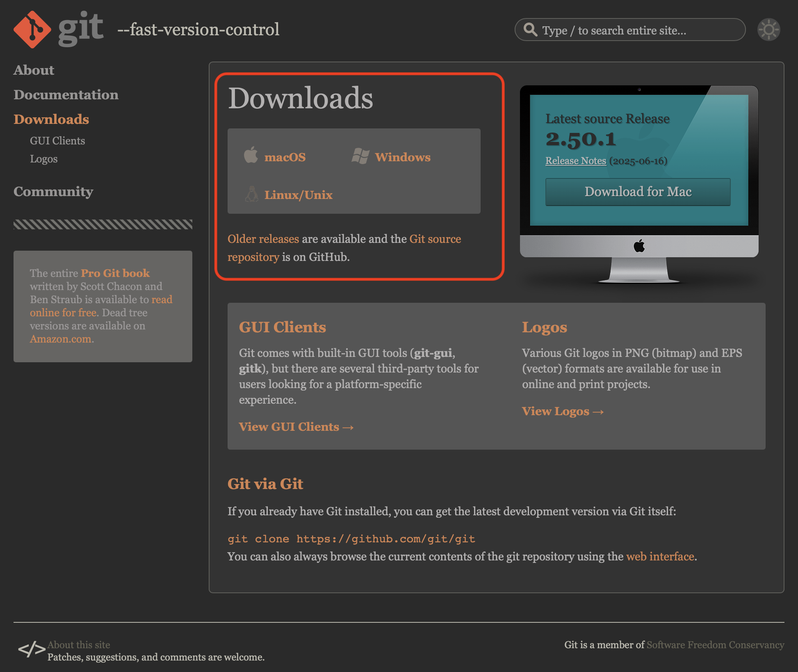Follow the View GUI Clients arrow link
Screen dimensions: 798x672
click(x=296, y=427)
